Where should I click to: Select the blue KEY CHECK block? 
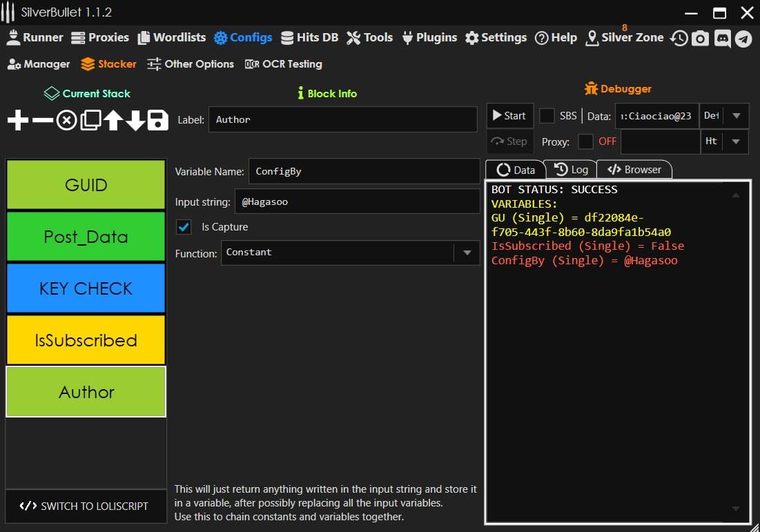click(x=86, y=288)
